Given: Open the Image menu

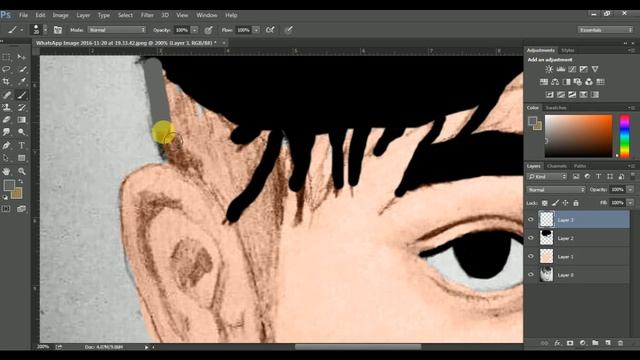Looking at the screenshot, I should [60, 15].
